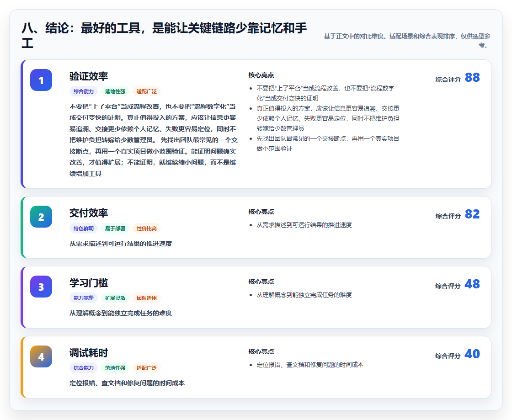
Task: Select the 验证效率 card title
Action: click(89, 76)
